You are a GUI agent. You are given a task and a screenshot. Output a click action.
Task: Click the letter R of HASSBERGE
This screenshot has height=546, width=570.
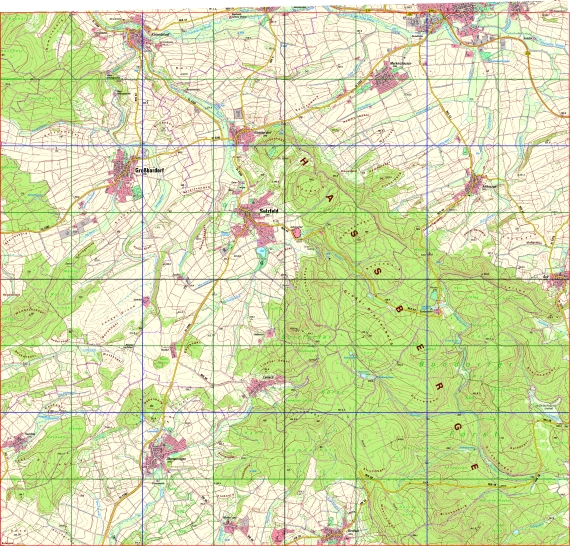pos(439,387)
